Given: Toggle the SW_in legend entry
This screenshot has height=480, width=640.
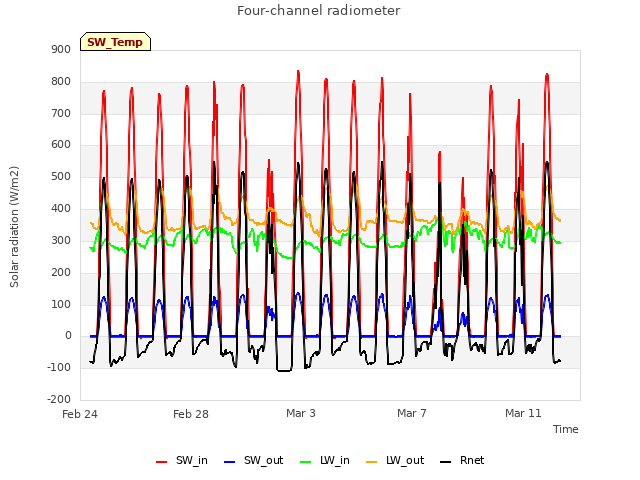Looking at the screenshot, I should point(182,460).
